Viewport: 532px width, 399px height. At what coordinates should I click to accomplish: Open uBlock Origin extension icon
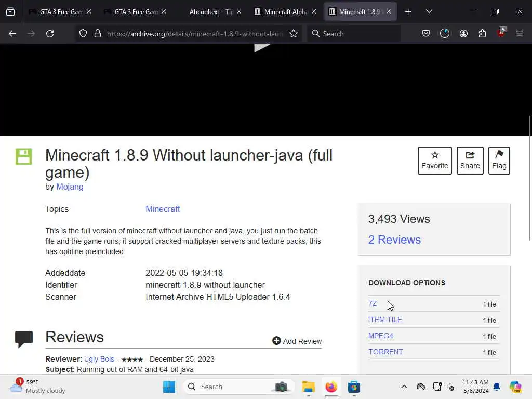(x=501, y=33)
